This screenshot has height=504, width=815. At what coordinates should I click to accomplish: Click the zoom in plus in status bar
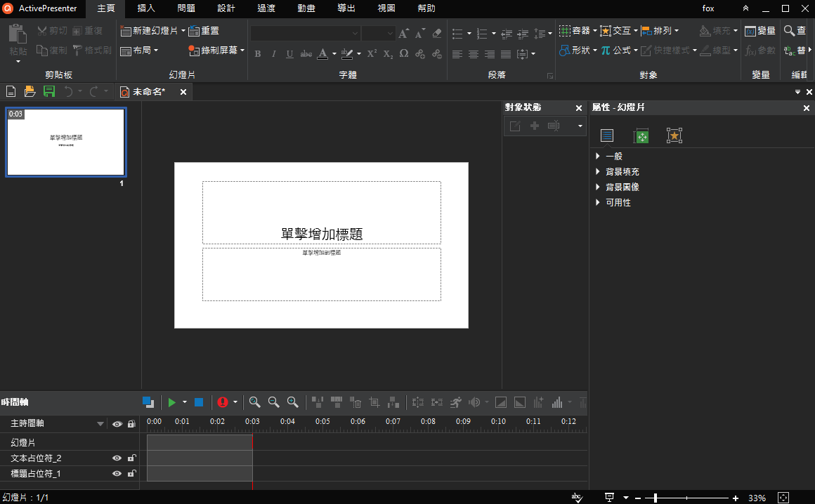(x=736, y=498)
